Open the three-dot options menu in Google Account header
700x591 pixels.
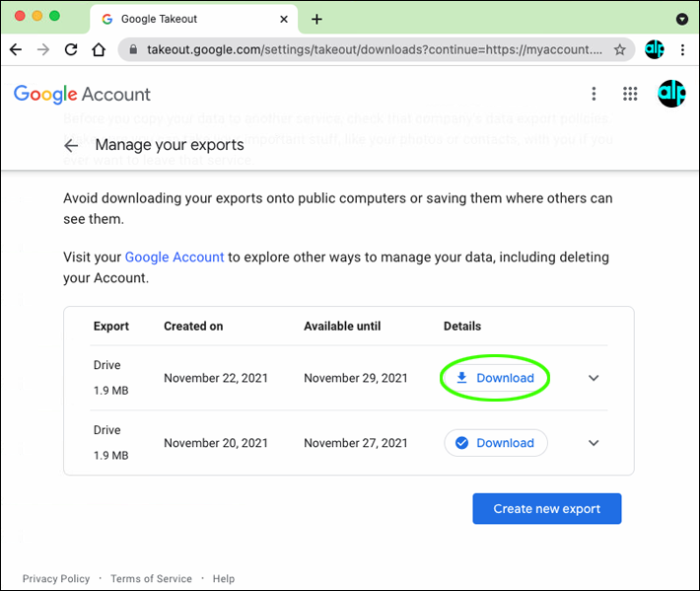pos(594,94)
